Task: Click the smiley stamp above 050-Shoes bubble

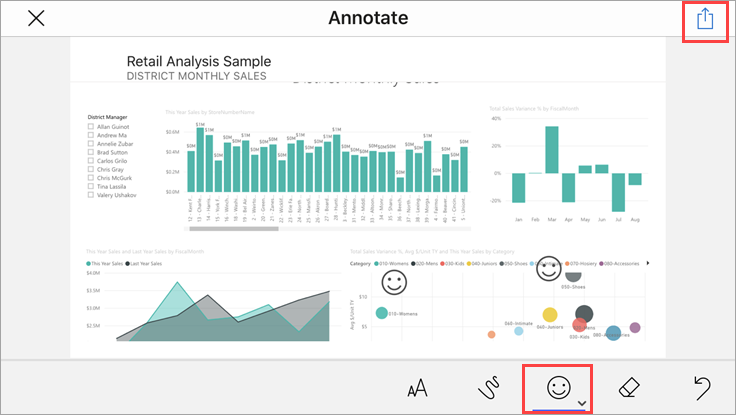Action: coord(547,268)
